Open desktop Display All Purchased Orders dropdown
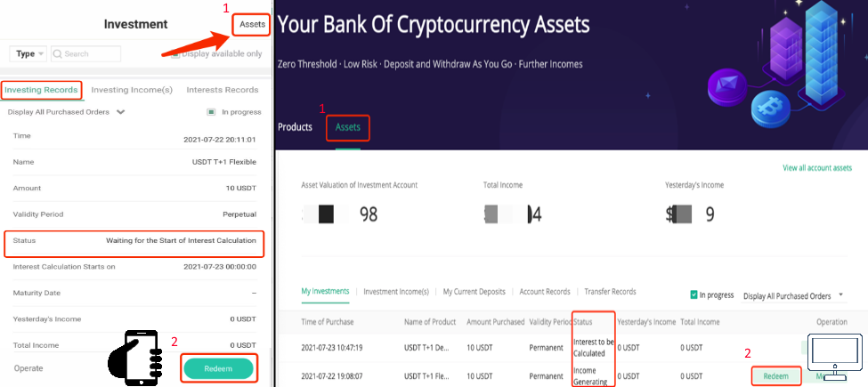Screen dimensions: 868x387 click(x=794, y=295)
